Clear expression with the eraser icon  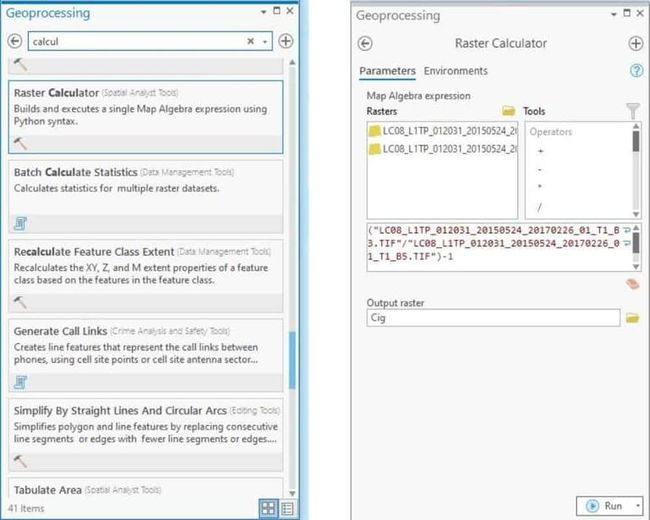point(633,284)
